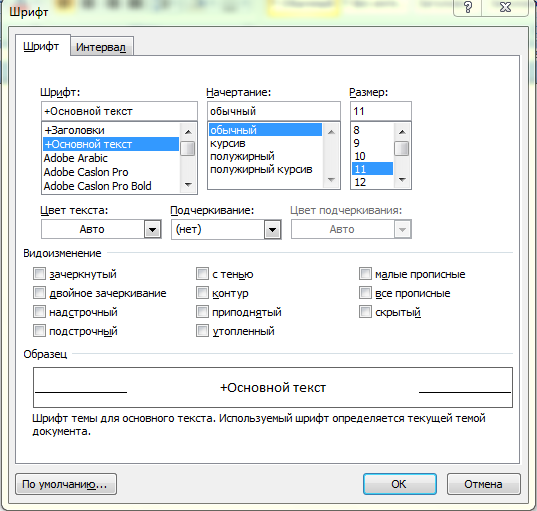This screenshot has width=537, height=511.
Task: Toggle надстрочный checkbox
Action: point(39,312)
